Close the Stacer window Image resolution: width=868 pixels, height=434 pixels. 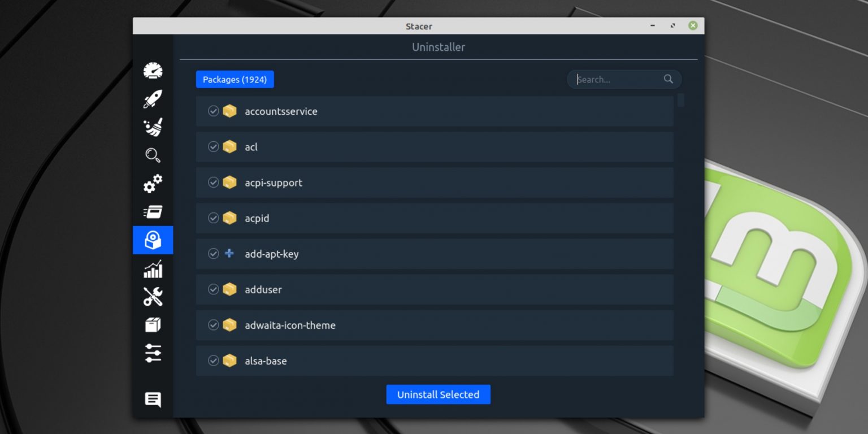(x=693, y=25)
